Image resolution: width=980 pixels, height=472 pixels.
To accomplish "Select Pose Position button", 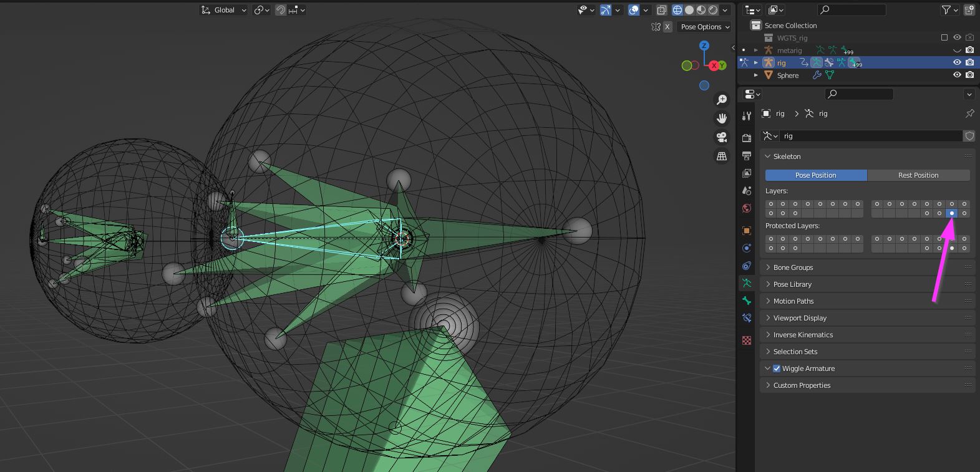I will pyautogui.click(x=816, y=175).
